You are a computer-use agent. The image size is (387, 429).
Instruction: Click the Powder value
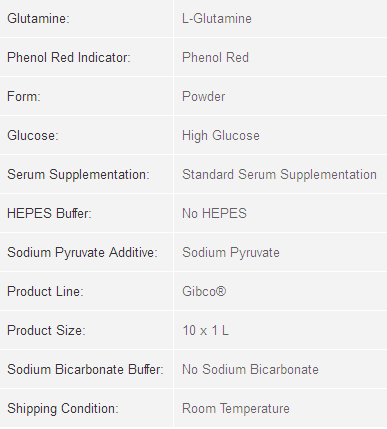[203, 96]
